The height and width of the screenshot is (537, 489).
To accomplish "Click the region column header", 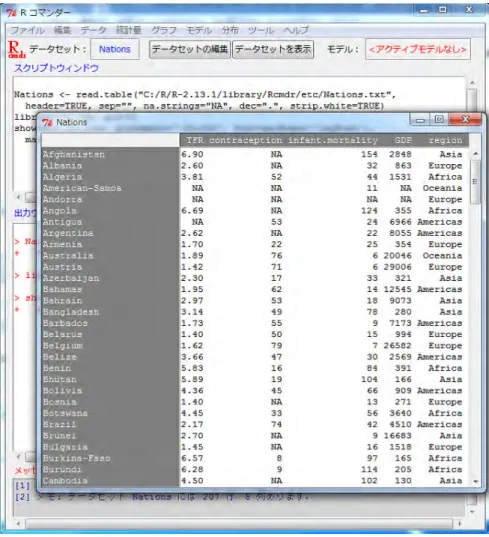I will click(445, 140).
